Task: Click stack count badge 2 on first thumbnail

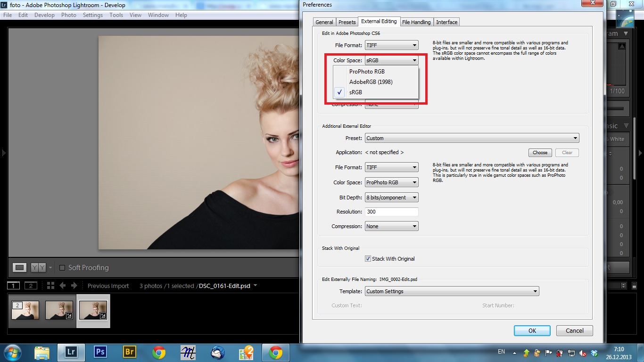Action: pyautogui.click(x=17, y=305)
